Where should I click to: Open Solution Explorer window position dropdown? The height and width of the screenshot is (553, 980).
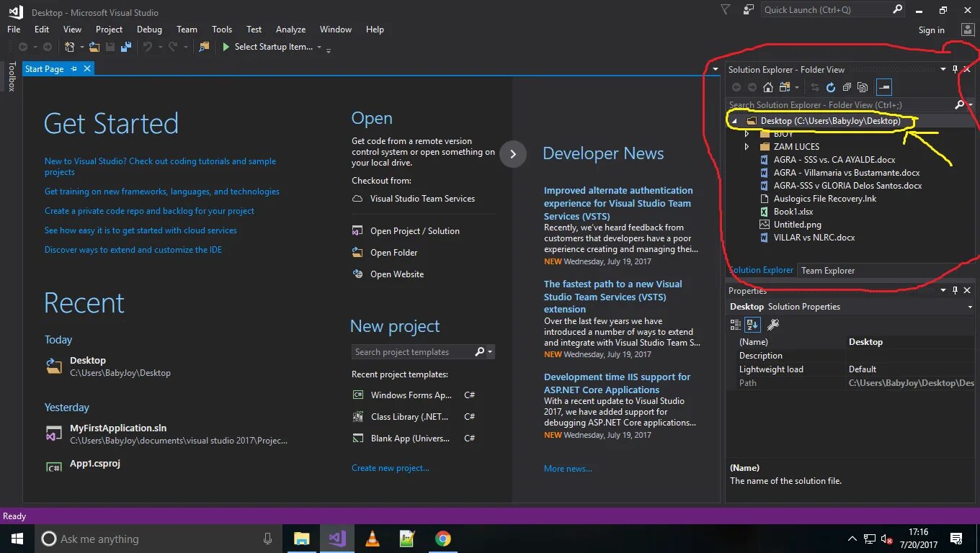(x=943, y=70)
